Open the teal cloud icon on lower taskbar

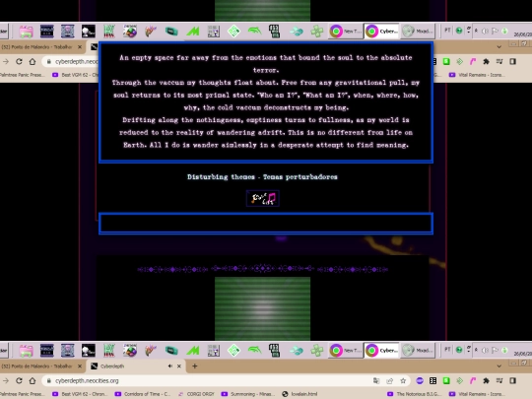(297, 351)
